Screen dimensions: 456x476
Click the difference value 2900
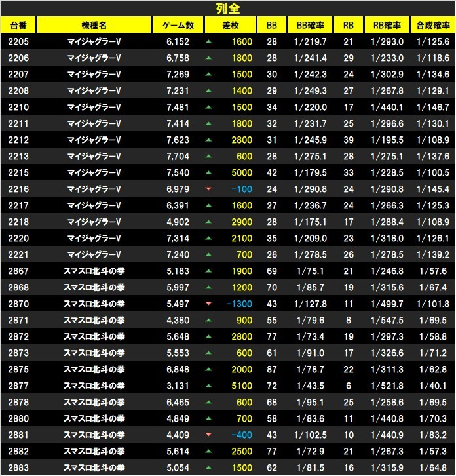(242, 222)
